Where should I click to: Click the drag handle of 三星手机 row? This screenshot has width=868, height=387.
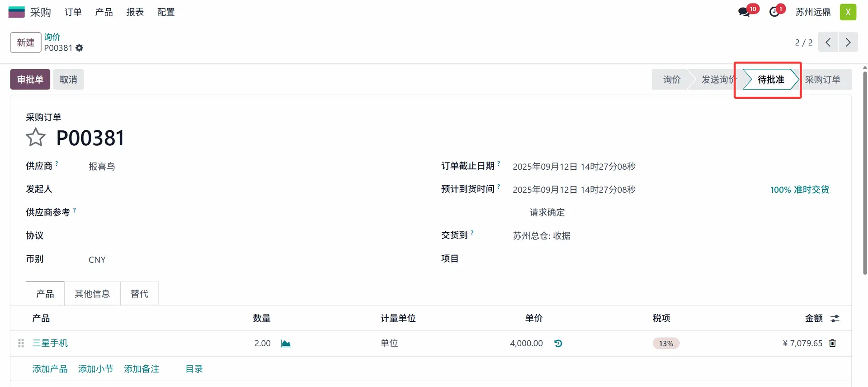[x=21, y=344]
